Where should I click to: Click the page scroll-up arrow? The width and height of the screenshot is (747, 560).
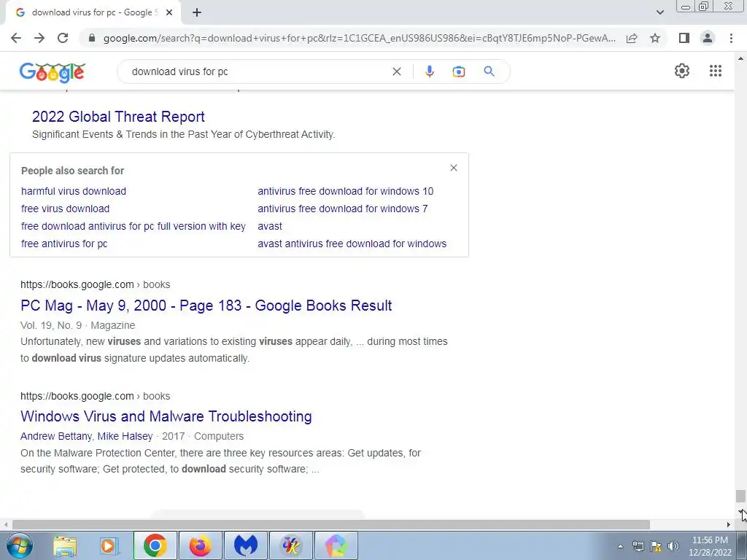(740, 58)
